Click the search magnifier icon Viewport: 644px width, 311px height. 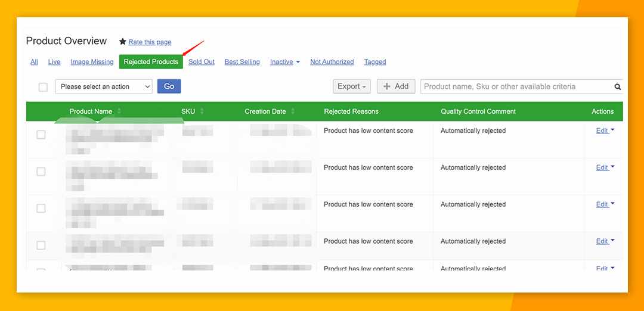(x=617, y=87)
